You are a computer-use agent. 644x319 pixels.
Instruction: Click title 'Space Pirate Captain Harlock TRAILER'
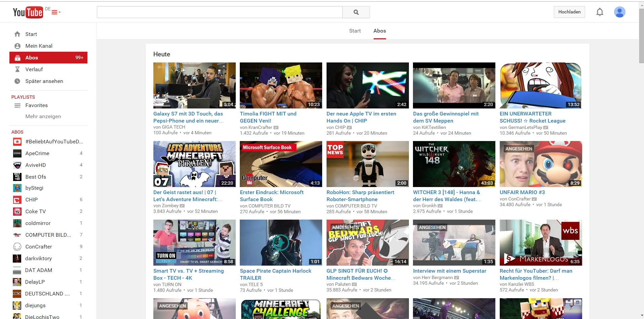point(275,274)
